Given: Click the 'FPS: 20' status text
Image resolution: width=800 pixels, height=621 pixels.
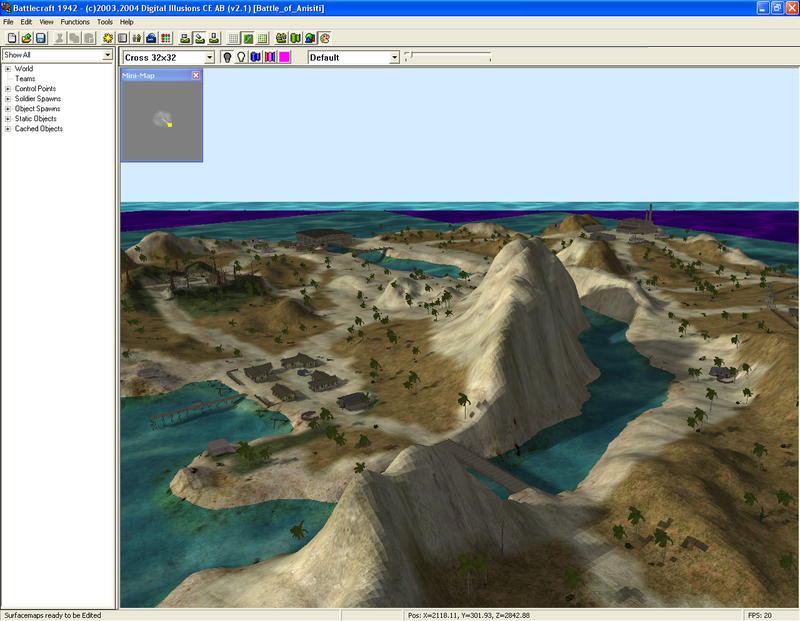Looking at the screenshot, I should (x=760, y=615).
